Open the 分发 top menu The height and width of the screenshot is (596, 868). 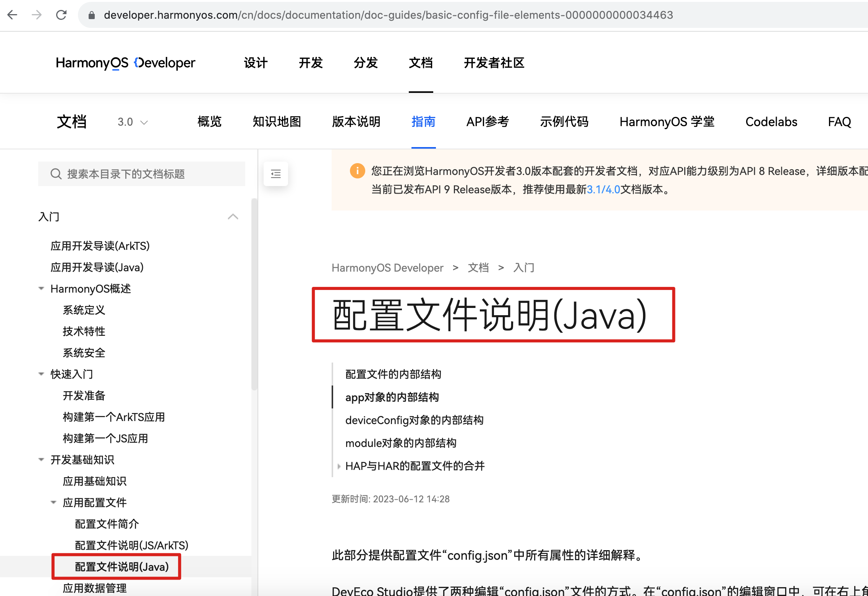366,63
